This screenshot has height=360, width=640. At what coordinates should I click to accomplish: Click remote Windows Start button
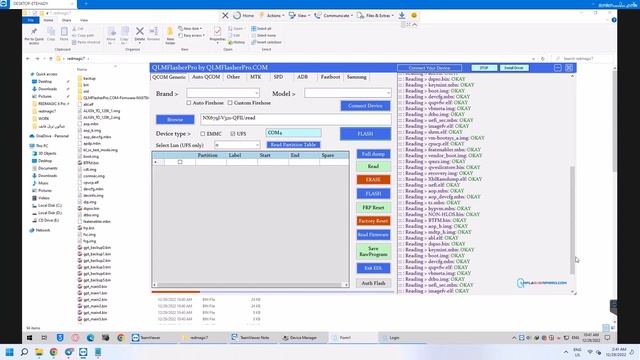(29, 338)
